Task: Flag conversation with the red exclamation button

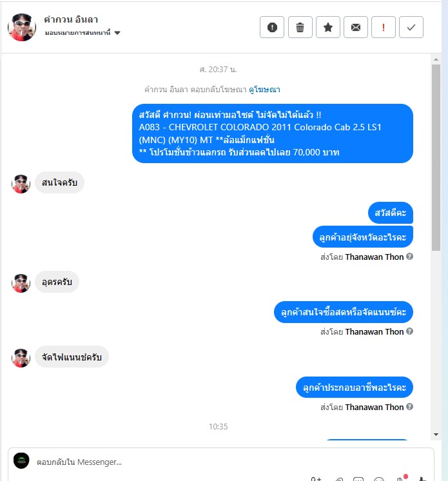Action: click(384, 27)
